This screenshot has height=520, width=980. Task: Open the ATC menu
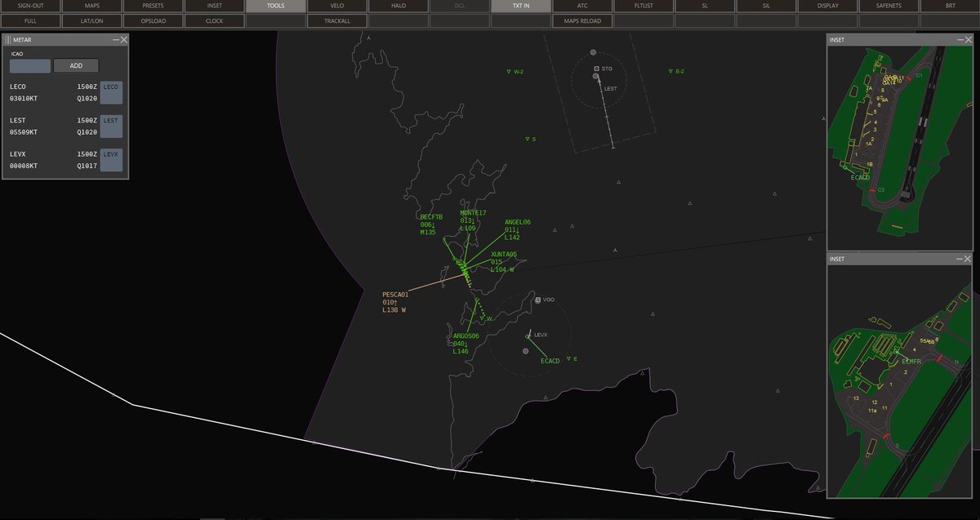point(581,6)
